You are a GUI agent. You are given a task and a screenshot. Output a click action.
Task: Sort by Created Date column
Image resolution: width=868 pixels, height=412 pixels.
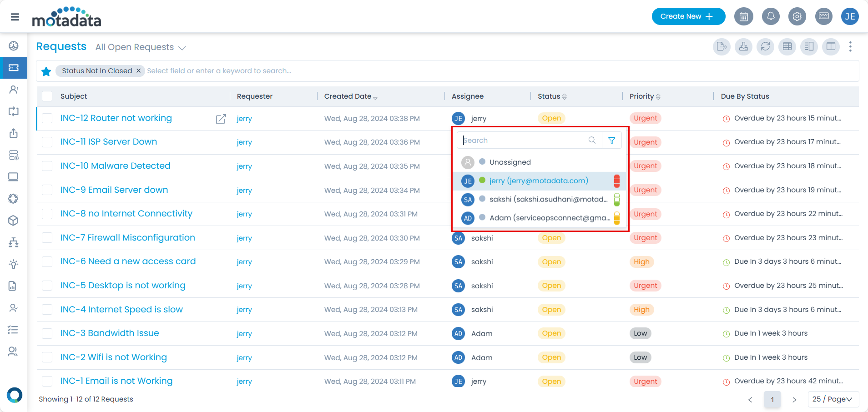point(350,96)
